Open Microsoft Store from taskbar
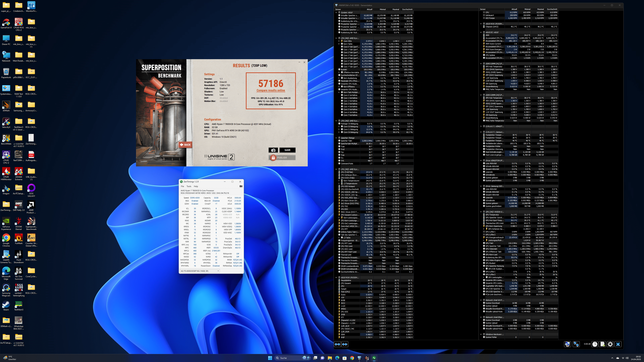This screenshot has width=644, height=362. click(344, 358)
